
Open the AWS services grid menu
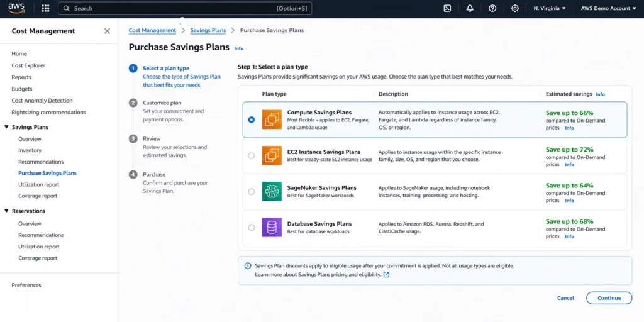(x=45, y=8)
